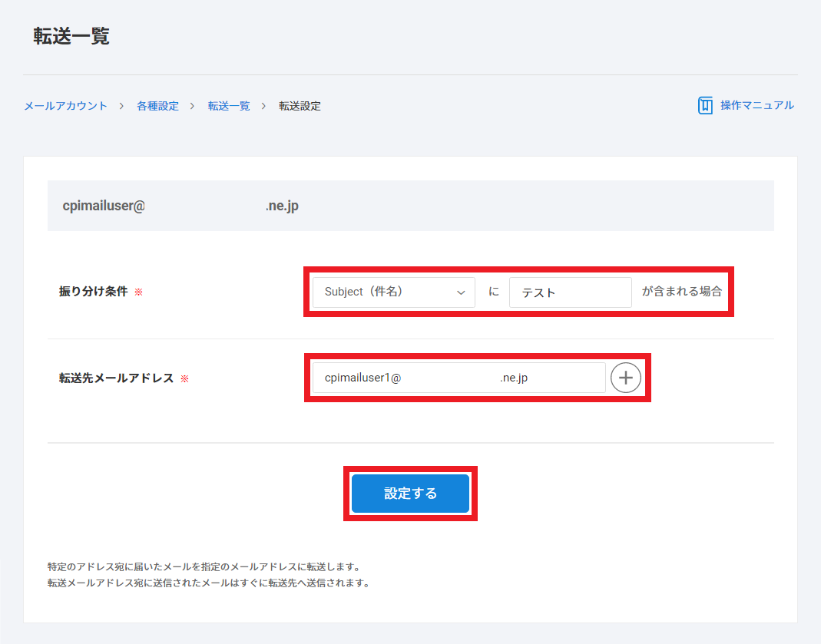This screenshot has width=821, height=644.
Task: Return to 転送一覧 breadcrumb link
Action: tap(229, 106)
